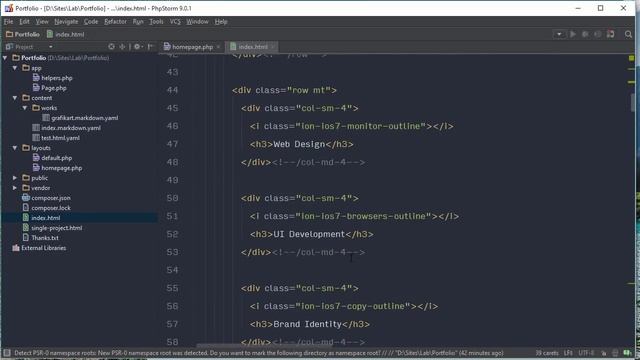Open the run configuration dropdown
This screenshot has height=360, width=640.
click(559, 34)
